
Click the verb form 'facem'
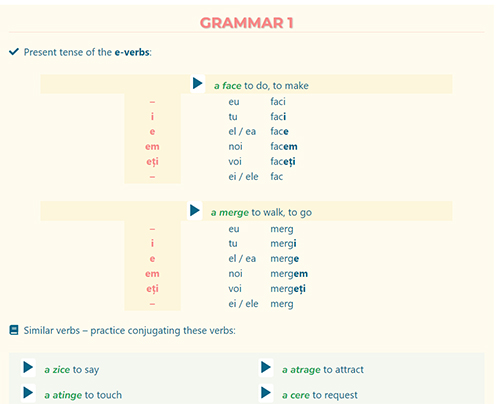pos(284,146)
